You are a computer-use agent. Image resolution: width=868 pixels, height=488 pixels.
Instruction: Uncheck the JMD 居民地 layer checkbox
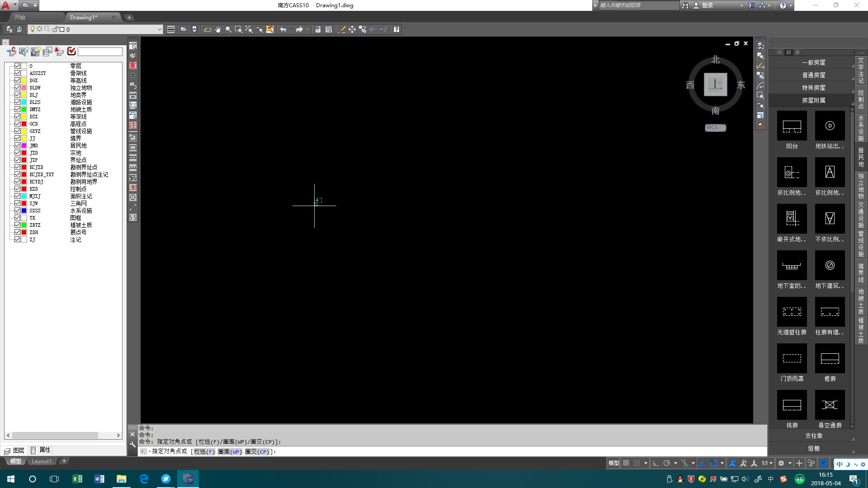[17, 145]
